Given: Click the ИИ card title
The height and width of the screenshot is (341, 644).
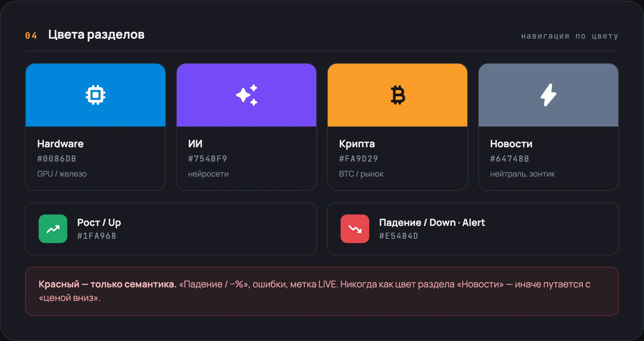Looking at the screenshot, I should pos(195,144).
